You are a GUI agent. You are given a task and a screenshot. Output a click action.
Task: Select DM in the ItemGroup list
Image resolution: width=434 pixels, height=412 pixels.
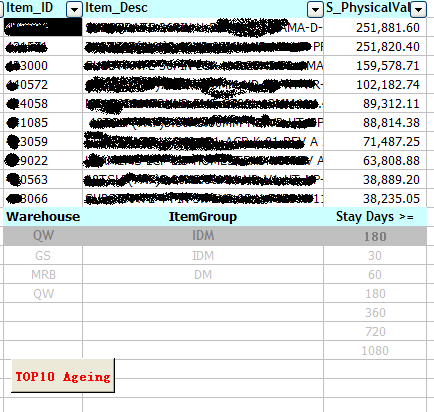tap(203, 275)
